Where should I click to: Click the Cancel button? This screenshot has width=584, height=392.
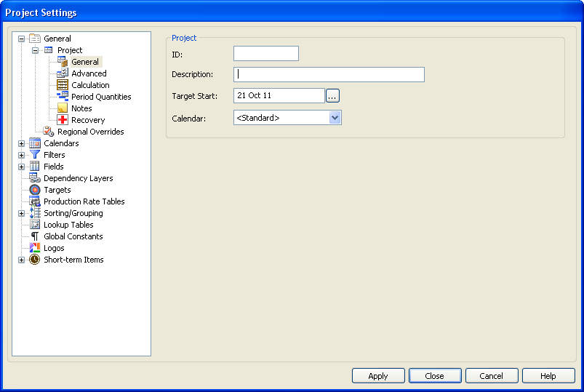[491, 376]
